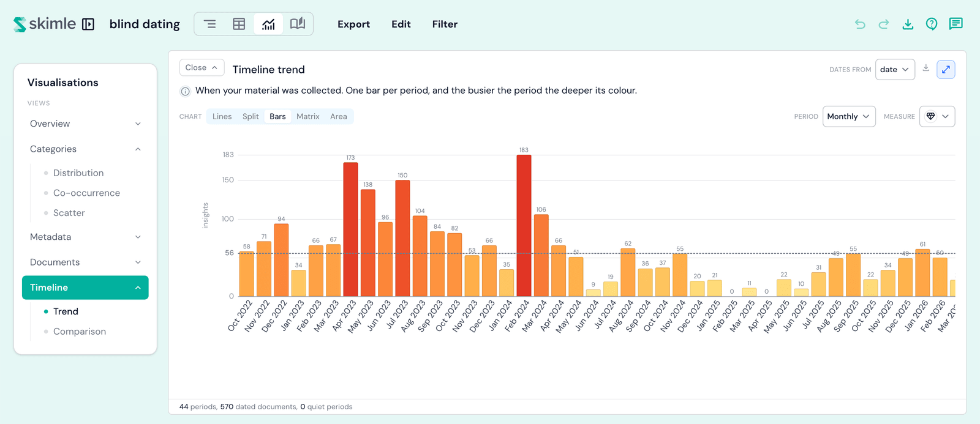This screenshot has width=980, height=424.
Task: Open the Scatter view
Action: point(69,213)
